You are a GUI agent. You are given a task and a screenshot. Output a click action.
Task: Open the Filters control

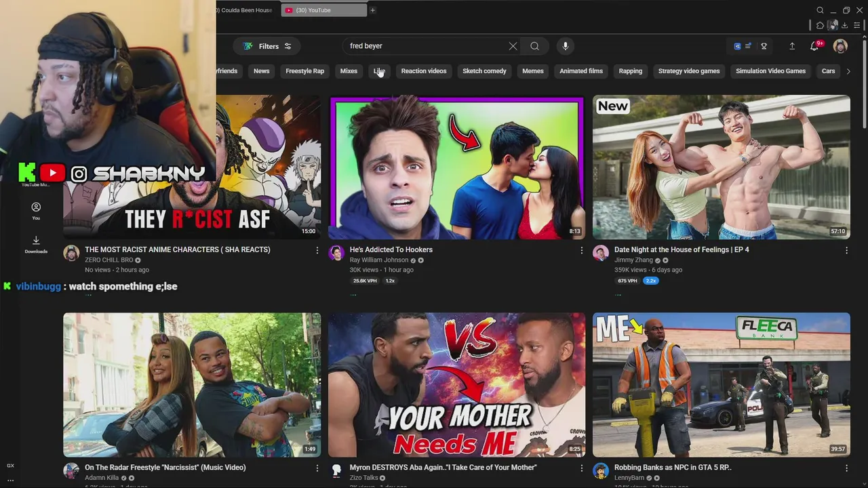[x=267, y=46]
